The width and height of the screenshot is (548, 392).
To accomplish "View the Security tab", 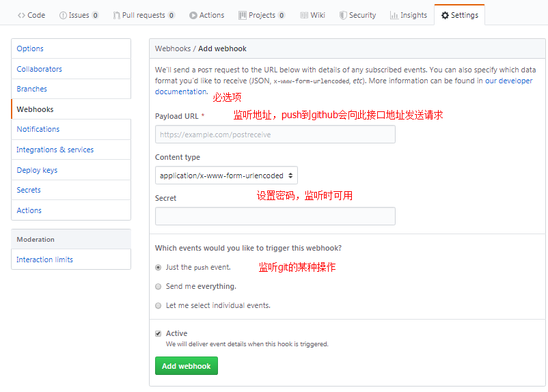I will point(358,16).
